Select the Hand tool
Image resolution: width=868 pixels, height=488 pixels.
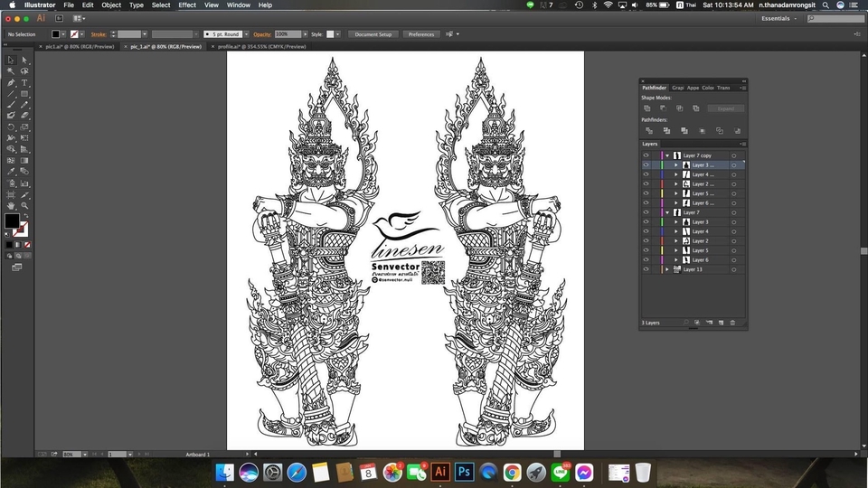[11, 206]
